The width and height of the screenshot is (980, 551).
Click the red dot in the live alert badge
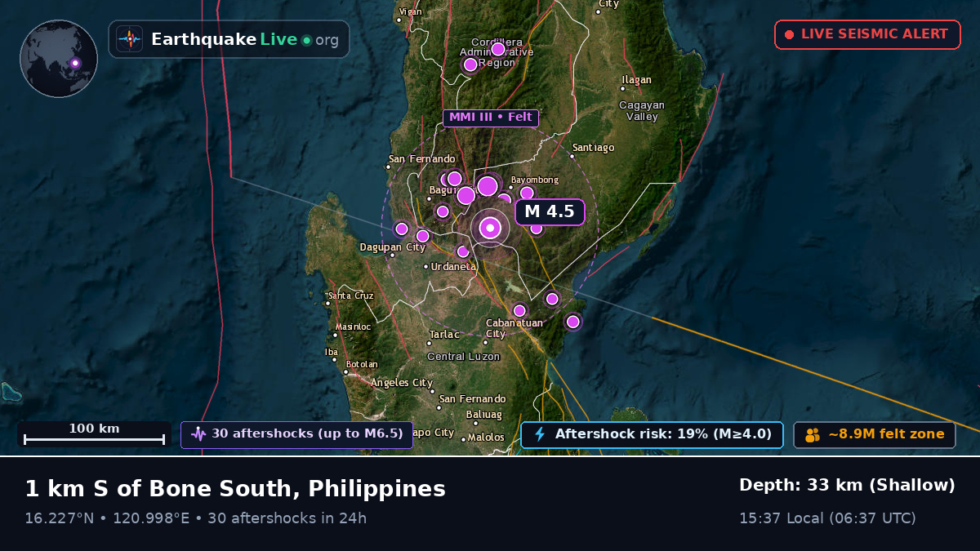pyautogui.click(x=789, y=34)
